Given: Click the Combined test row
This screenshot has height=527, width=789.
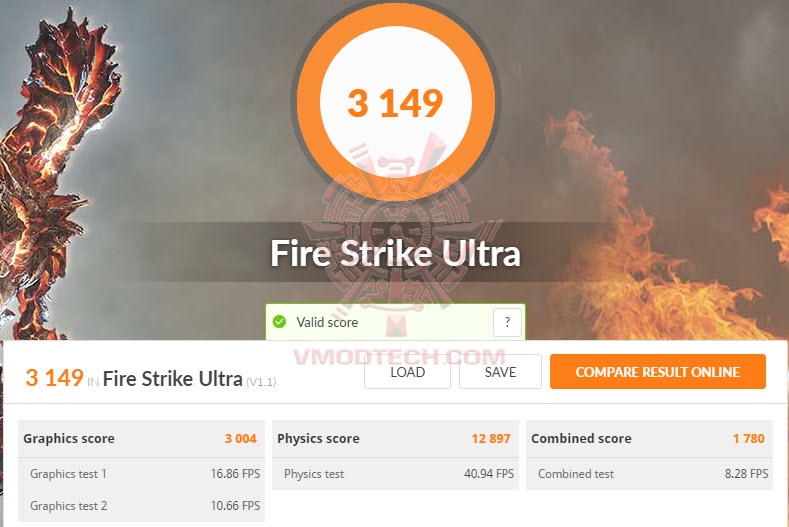Looking at the screenshot, I should (649, 474).
